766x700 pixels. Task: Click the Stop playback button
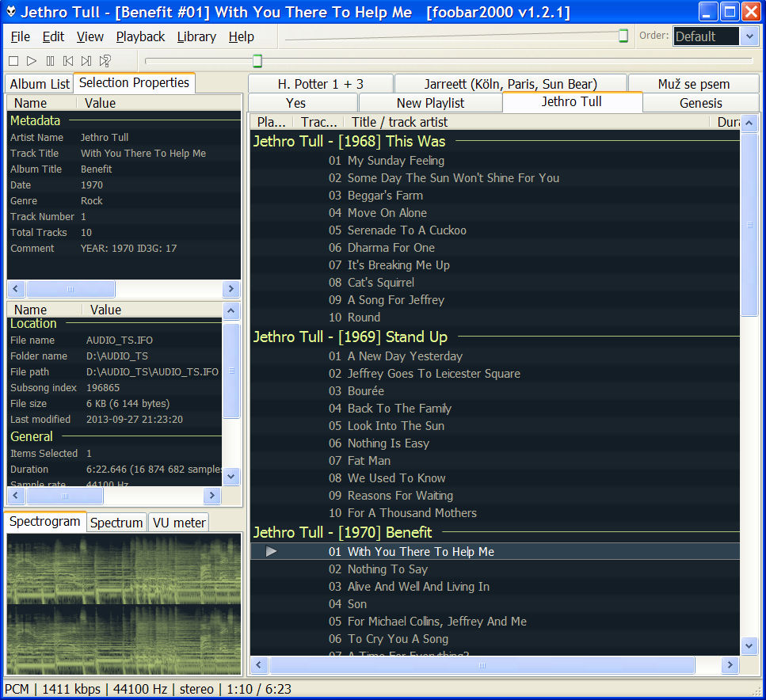[x=13, y=61]
